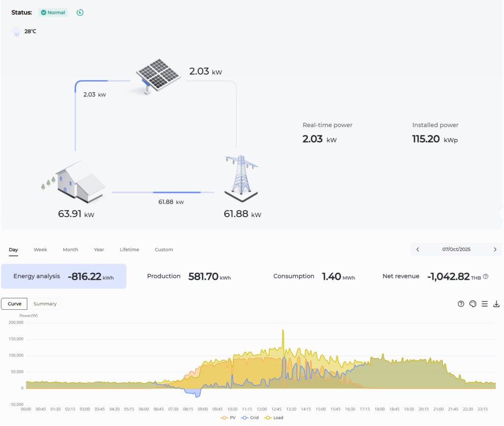This screenshot has height=426, width=504.
Task: Open chart help question mark icon
Action: coord(461,304)
